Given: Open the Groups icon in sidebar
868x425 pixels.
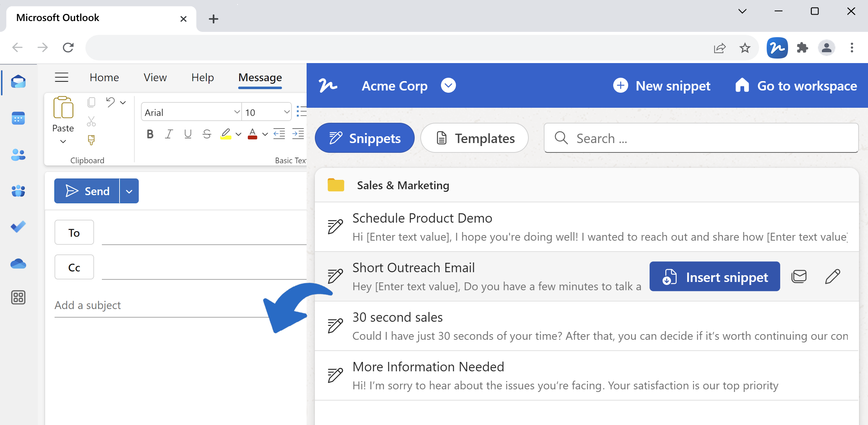Looking at the screenshot, I should (x=18, y=191).
